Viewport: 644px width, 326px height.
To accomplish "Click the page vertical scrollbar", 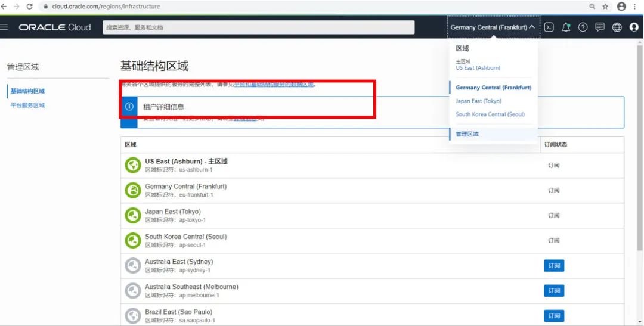I will click(640, 148).
